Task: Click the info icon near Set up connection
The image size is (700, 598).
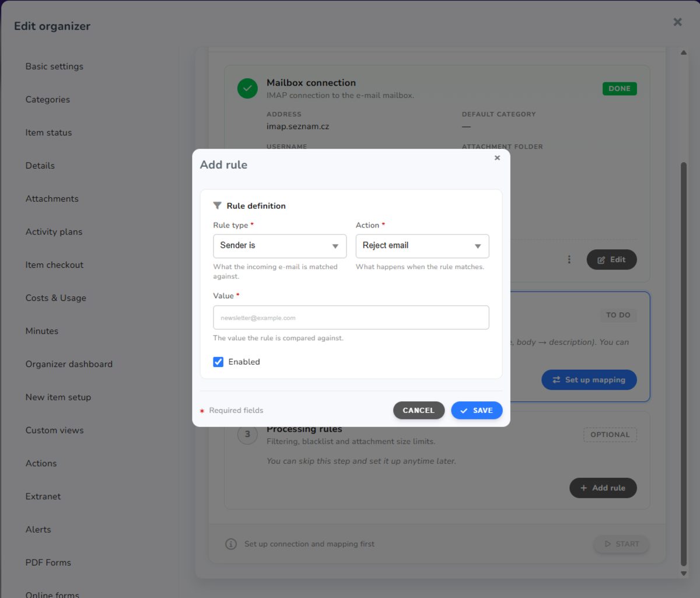Action: point(231,544)
